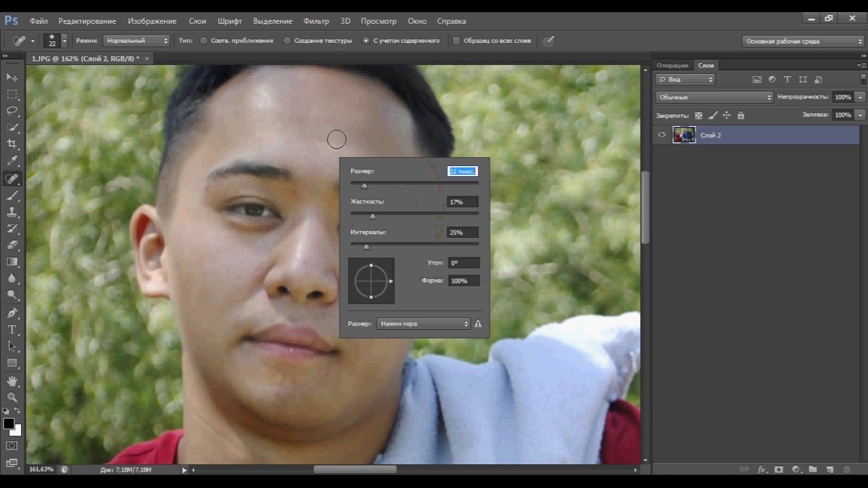Select the Type tool
The image size is (868, 488).
click(x=12, y=329)
